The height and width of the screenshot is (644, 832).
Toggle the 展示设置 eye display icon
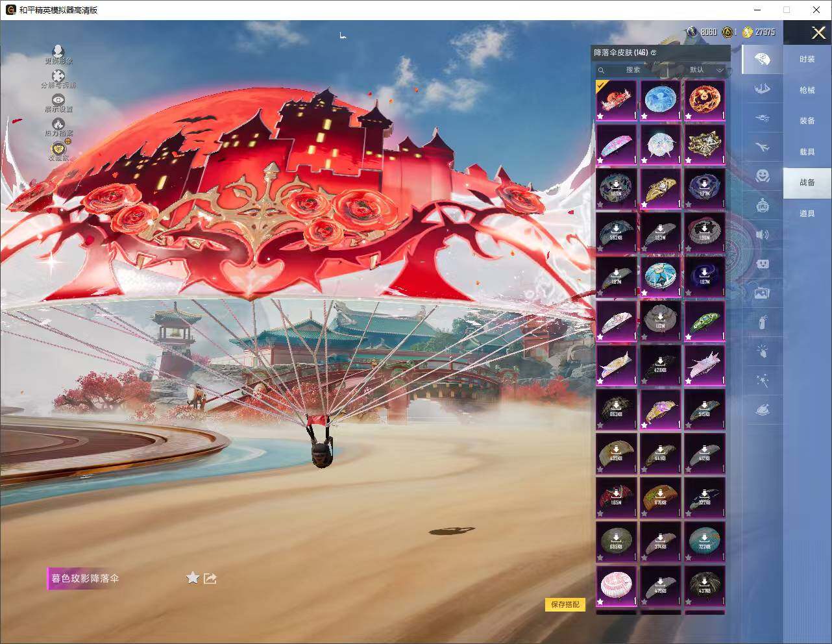pyautogui.click(x=58, y=100)
